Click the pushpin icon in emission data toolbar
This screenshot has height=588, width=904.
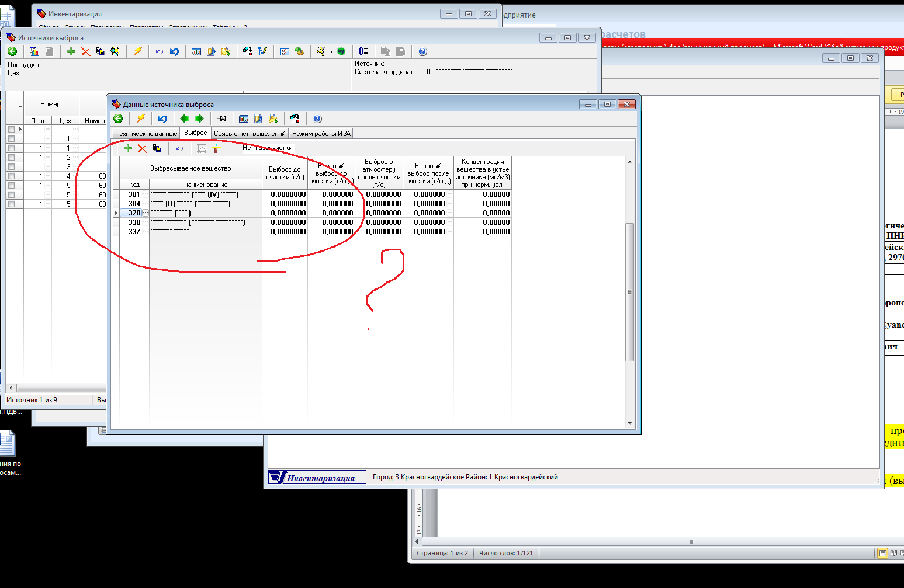pos(221,119)
